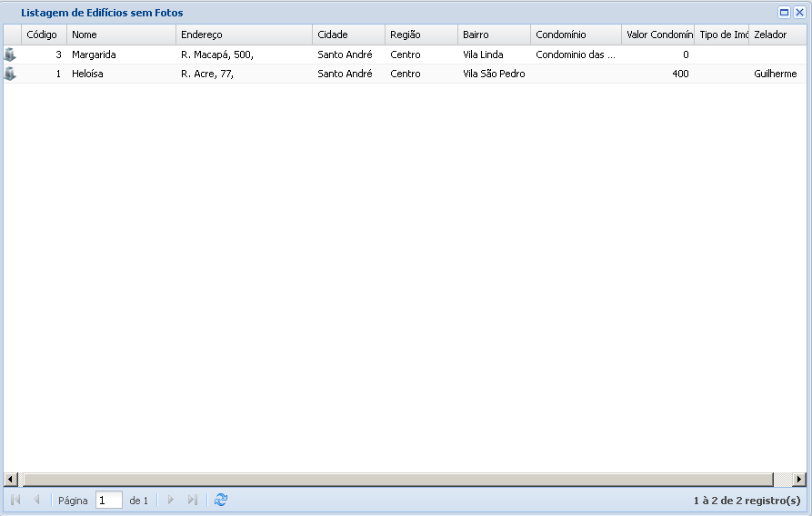812x516 pixels.
Task: Select the Vila São Pedro cell
Action: pos(494,74)
